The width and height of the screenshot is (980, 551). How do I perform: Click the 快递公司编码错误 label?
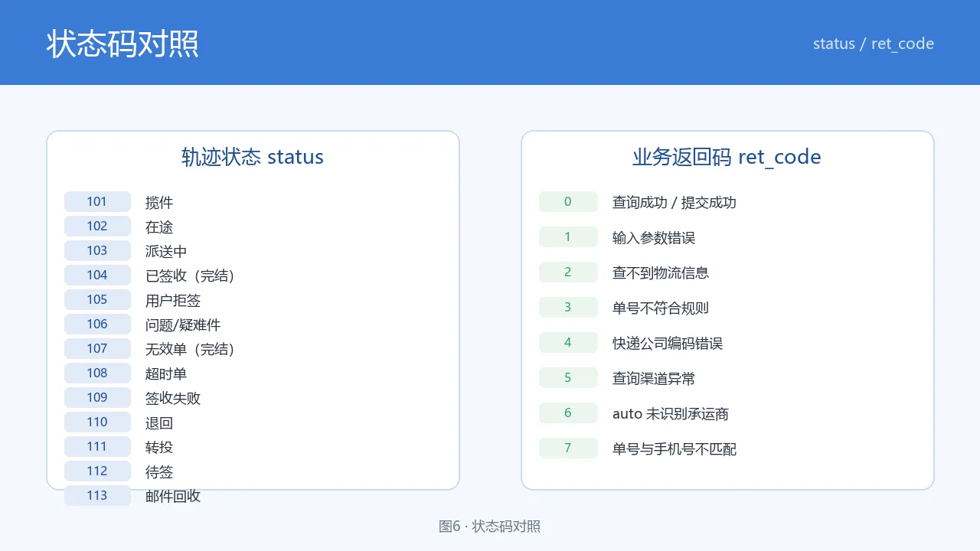click(668, 344)
